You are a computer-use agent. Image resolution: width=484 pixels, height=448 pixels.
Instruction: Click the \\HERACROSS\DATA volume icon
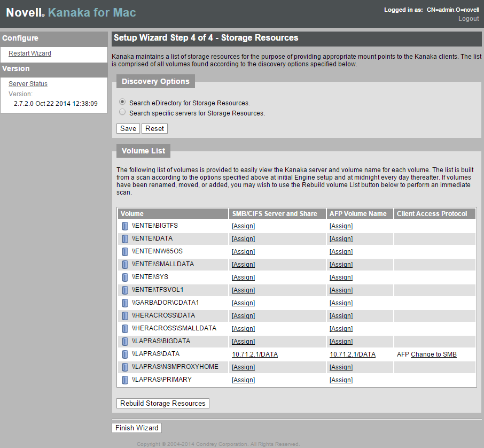(125, 316)
